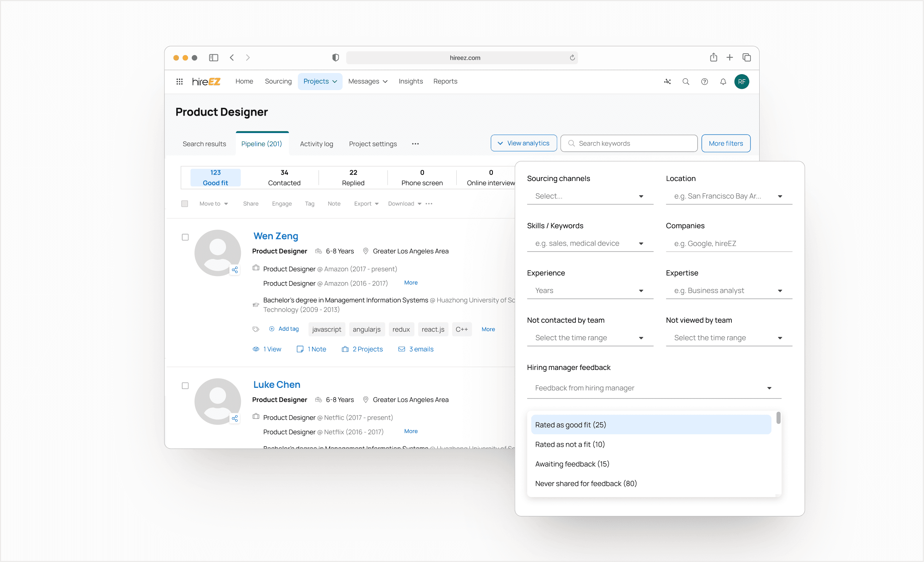This screenshot has width=924, height=562.
Task: Click the hireez.com address bar
Action: pos(462,57)
